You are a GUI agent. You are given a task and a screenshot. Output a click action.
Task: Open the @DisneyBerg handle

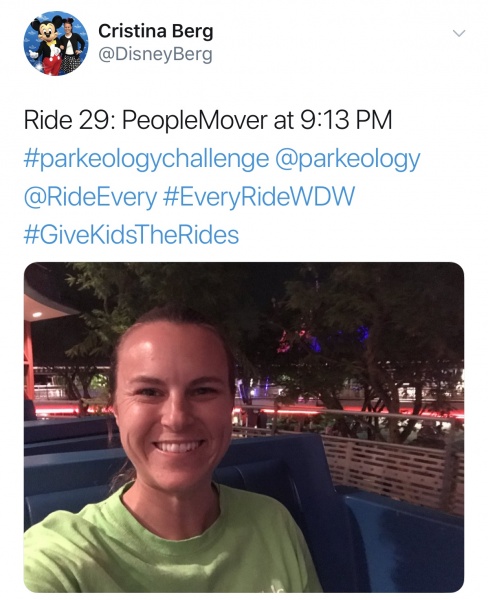click(x=155, y=55)
